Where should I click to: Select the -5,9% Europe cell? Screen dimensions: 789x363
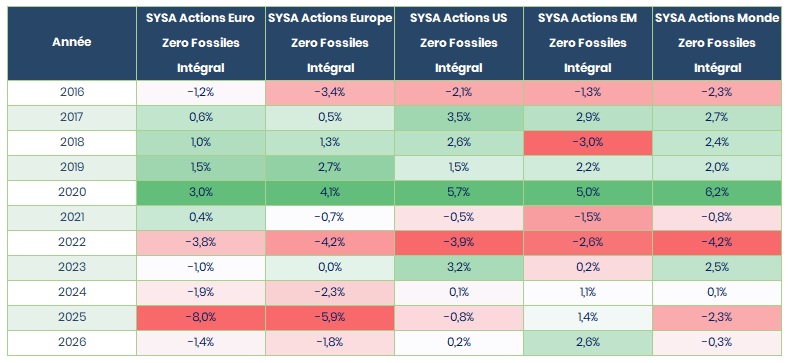click(330, 317)
